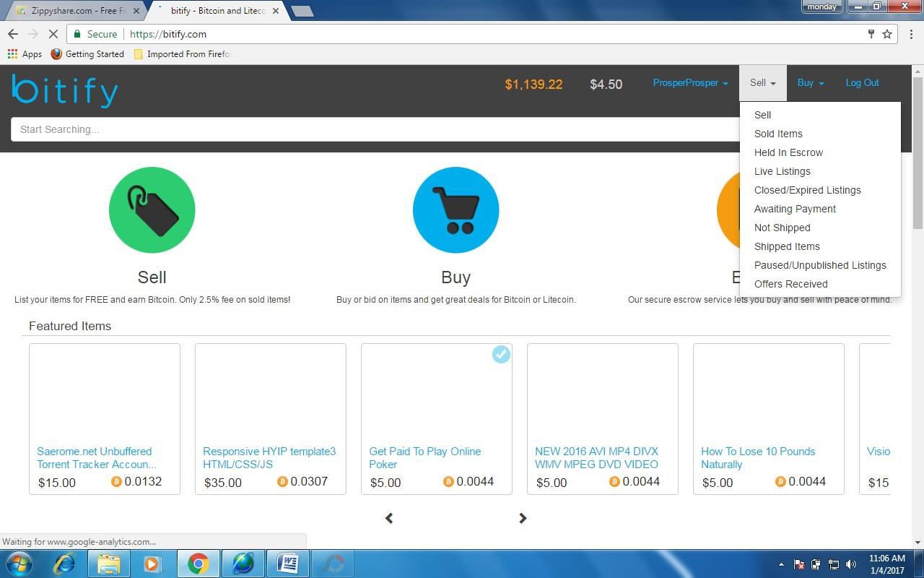Click the volume speaker tray icon
Viewport: 924px width, 578px height.
pos(851,564)
